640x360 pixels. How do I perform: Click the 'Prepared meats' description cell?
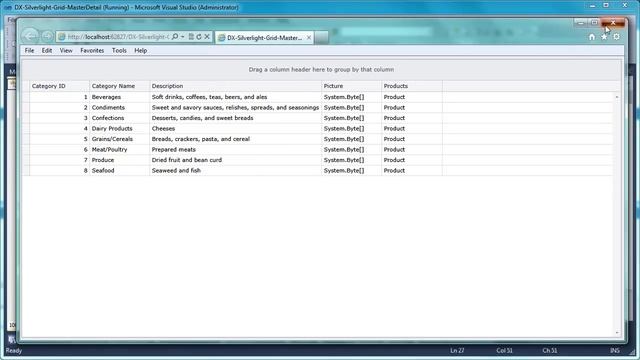[x=236, y=150]
